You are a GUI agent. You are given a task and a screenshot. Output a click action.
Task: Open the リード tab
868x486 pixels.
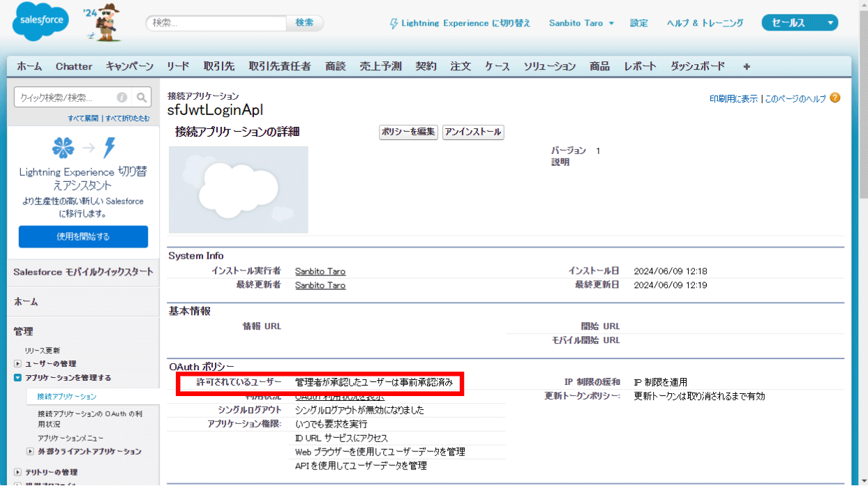pos(178,66)
